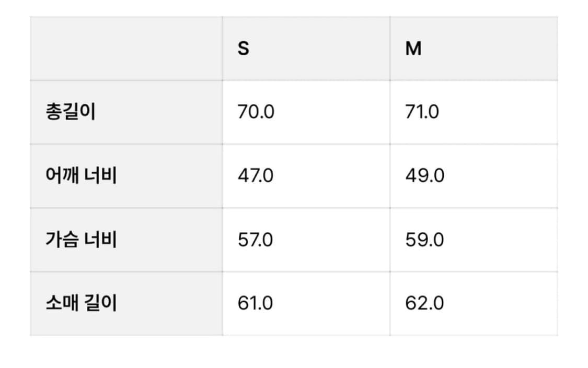588x368 pixels.
Task: Select the M size column header
Action: coord(413,49)
